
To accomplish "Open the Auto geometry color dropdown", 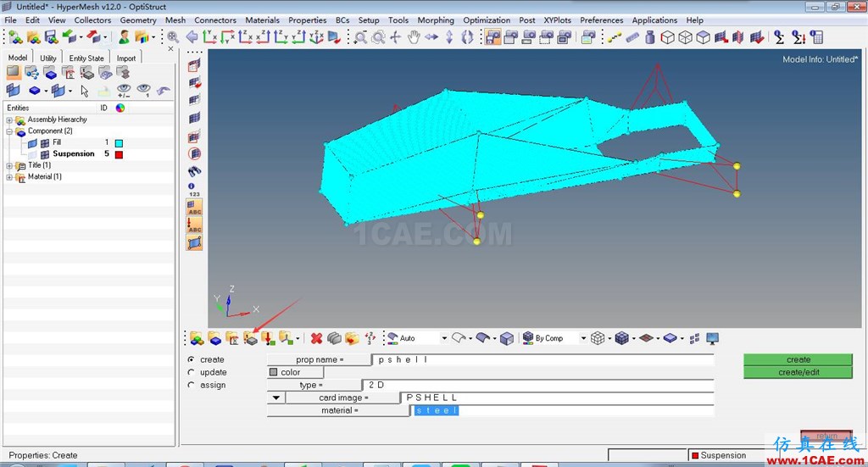I will (x=444, y=338).
